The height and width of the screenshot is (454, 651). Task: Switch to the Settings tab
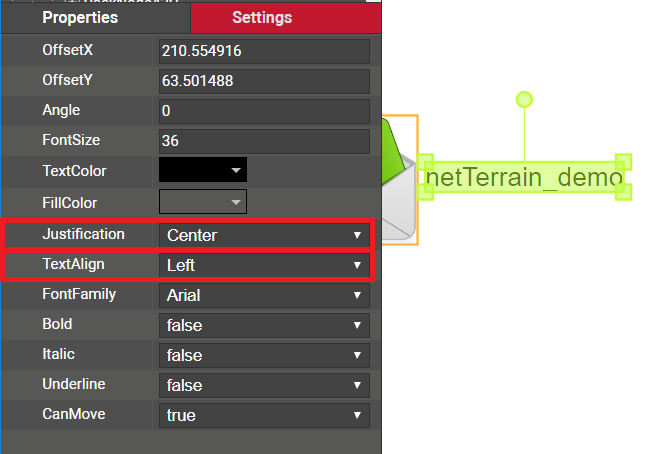click(x=262, y=18)
